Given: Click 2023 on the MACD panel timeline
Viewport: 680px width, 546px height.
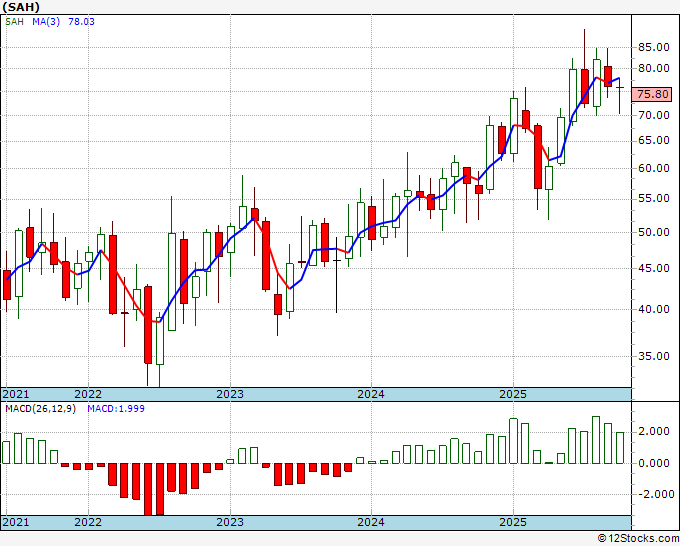Looking at the screenshot, I should (230, 522).
